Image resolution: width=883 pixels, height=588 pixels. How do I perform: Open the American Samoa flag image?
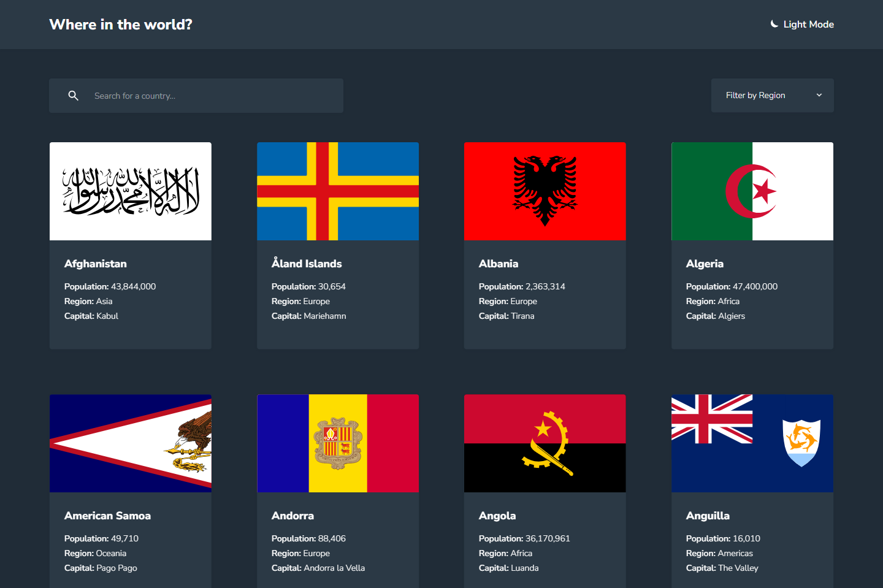[131, 443]
